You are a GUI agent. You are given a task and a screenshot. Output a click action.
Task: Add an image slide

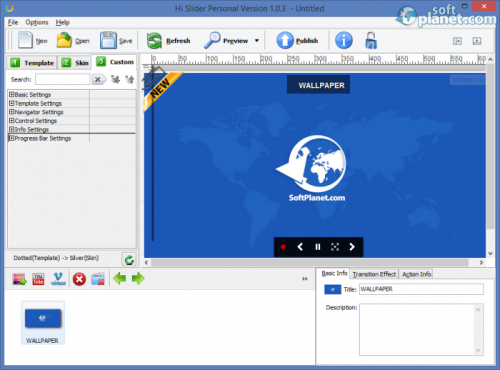tap(19, 279)
